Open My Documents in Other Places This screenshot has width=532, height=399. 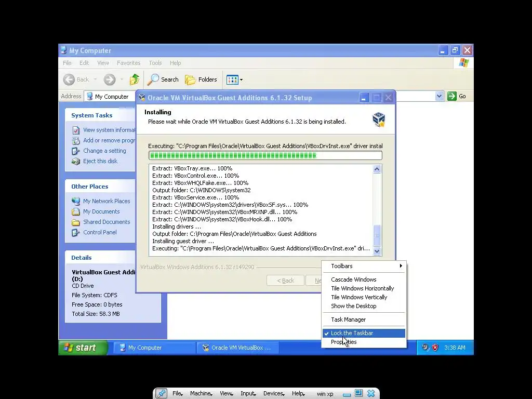pyautogui.click(x=101, y=211)
